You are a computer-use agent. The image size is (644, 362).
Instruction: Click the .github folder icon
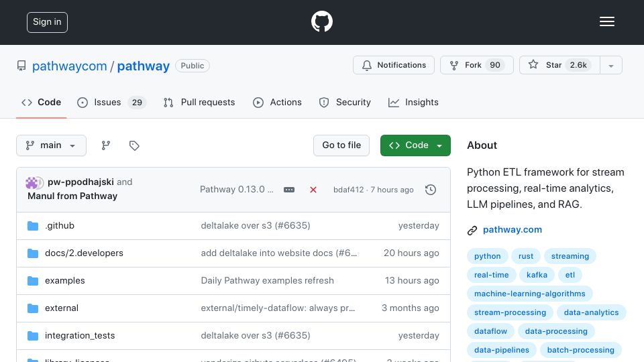(33, 226)
